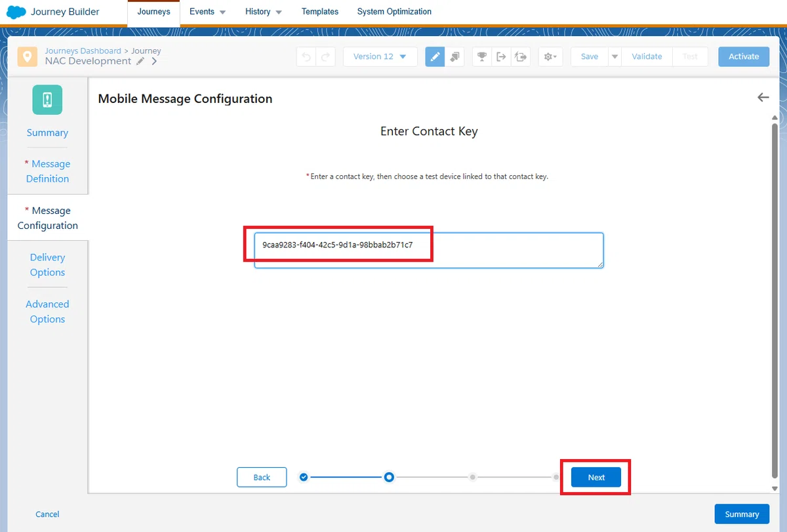
Task: Open the exit criteria icon
Action: click(x=501, y=56)
